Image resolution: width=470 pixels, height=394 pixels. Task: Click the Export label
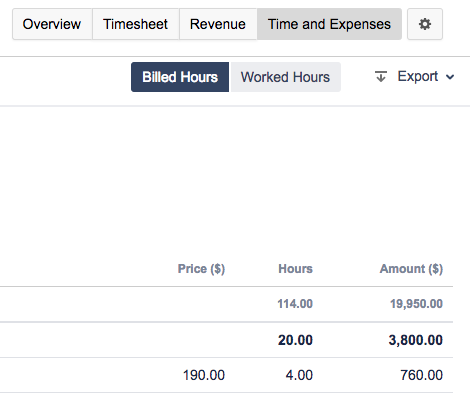click(x=418, y=77)
